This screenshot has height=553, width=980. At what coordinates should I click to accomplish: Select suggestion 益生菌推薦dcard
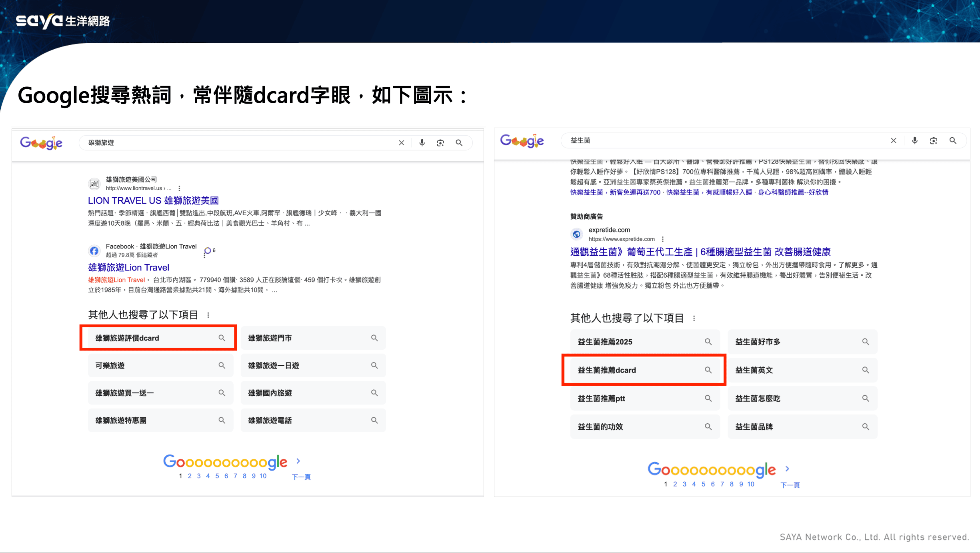coord(645,370)
